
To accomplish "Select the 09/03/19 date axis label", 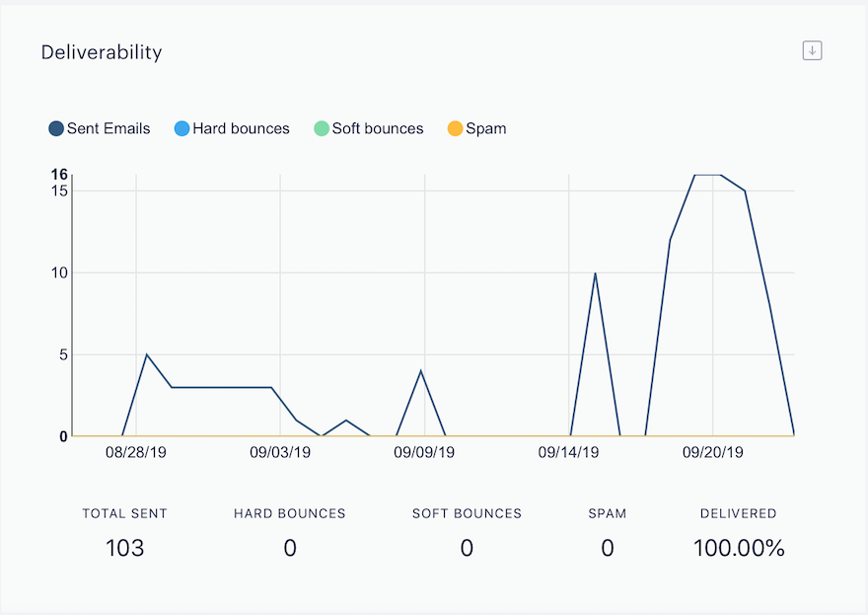I will click(280, 453).
